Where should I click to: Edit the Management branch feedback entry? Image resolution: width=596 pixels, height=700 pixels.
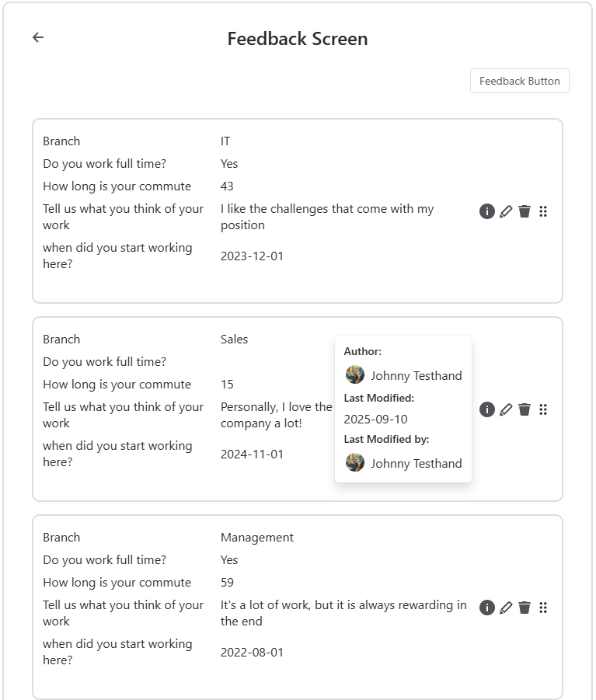[506, 608]
